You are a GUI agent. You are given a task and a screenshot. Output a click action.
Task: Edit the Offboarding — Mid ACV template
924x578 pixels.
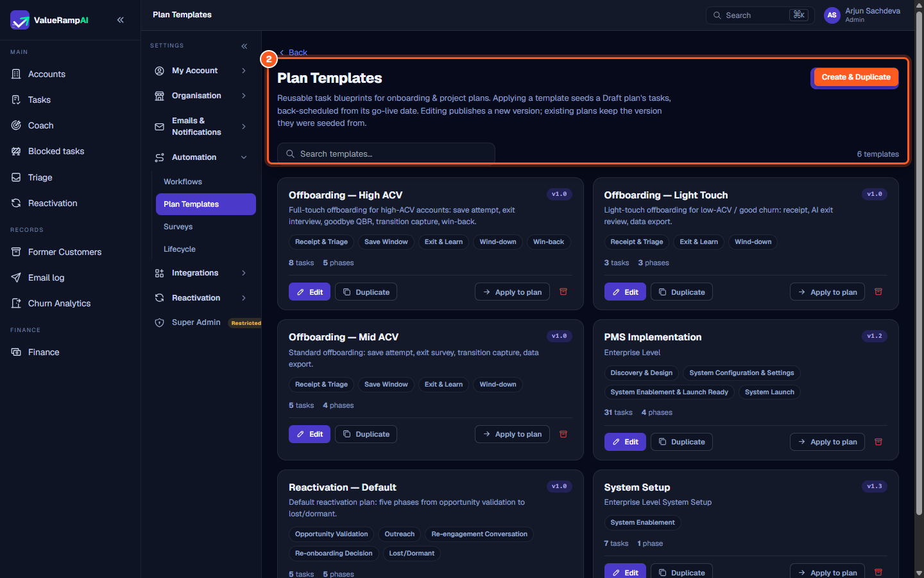(309, 434)
